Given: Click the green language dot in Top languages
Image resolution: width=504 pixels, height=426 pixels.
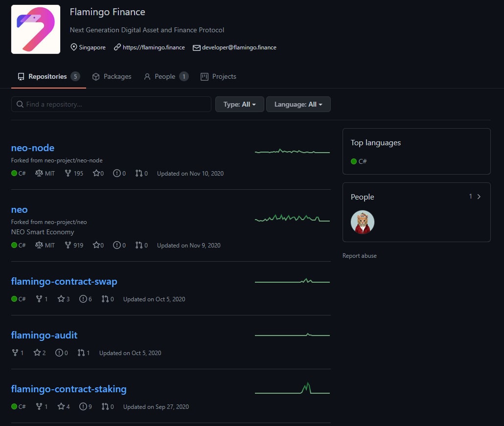Looking at the screenshot, I should pos(354,161).
